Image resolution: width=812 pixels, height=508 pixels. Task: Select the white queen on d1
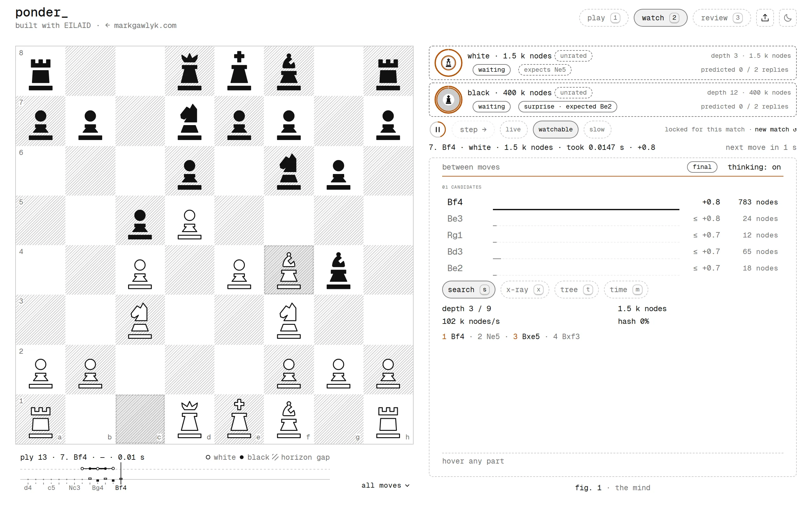pos(190,419)
